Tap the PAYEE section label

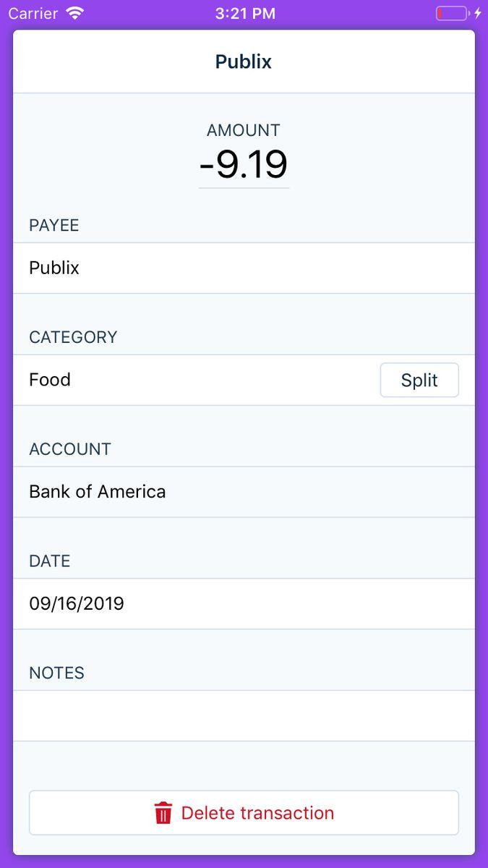[54, 226]
